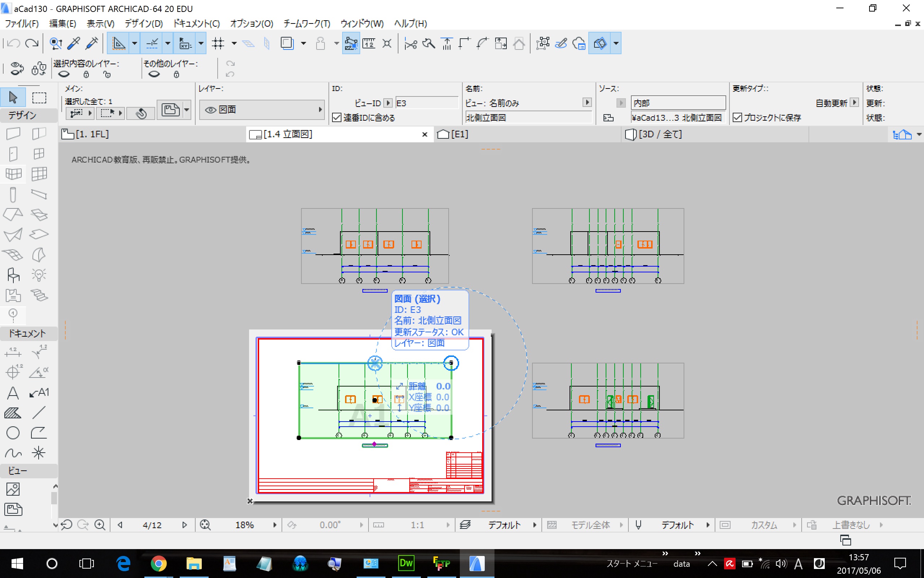
Task: Select the Linear Dimension tool
Action: pos(13,352)
